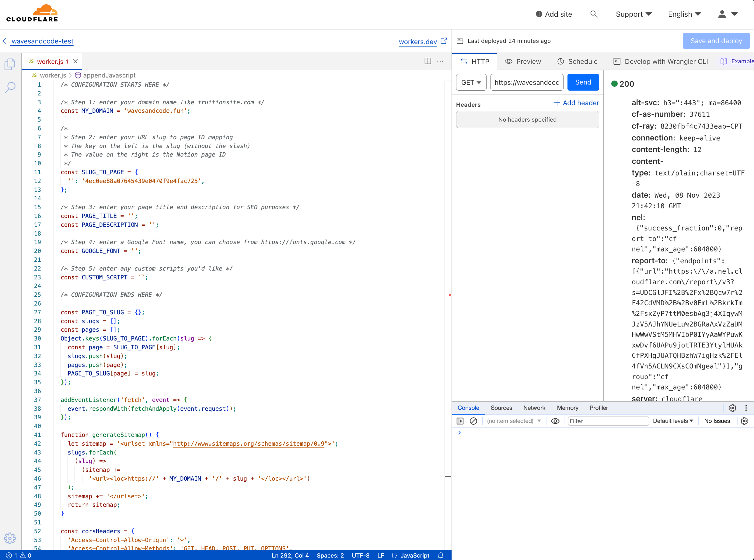
Task: Switch to the Network tab in DevTools
Action: point(534,408)
